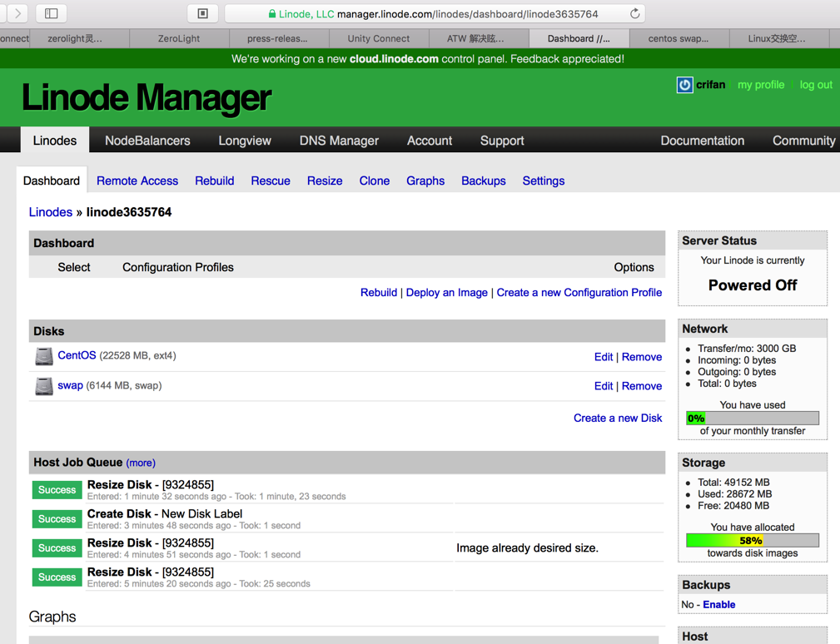
Task: Open the Settings sub-tab
Action: [544, 181]
